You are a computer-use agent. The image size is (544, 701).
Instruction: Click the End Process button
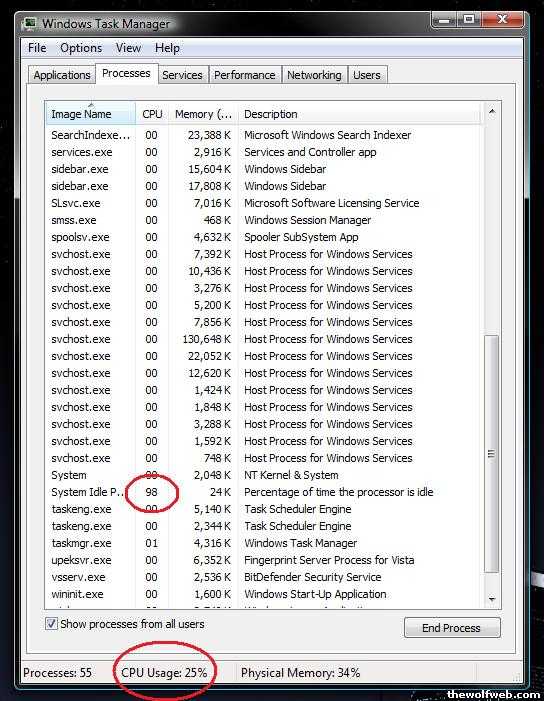(x=451, y=628)
